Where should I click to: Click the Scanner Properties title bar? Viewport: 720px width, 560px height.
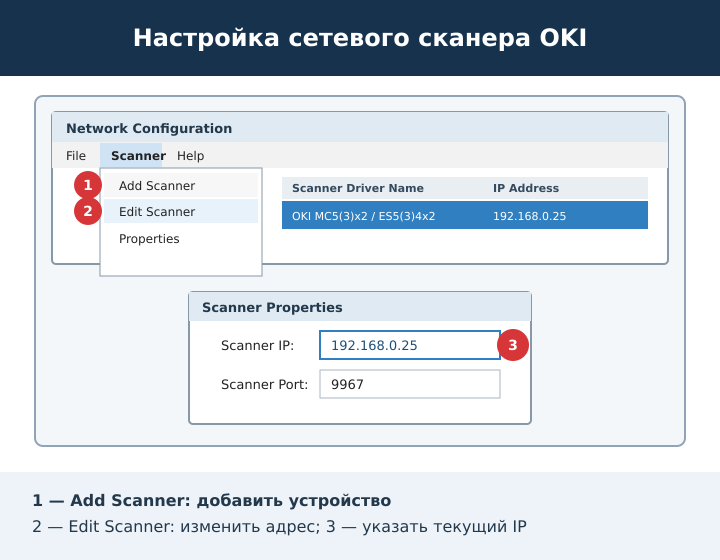tap(360, 307)
